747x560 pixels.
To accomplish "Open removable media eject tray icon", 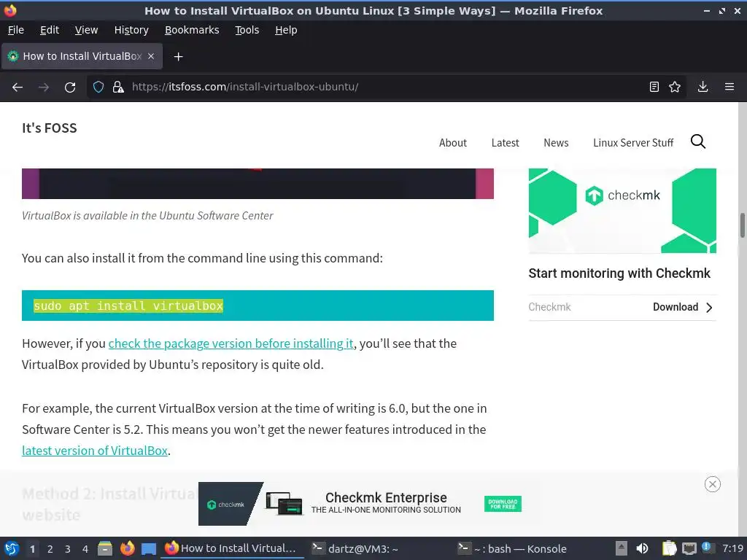I will [x=621, y=548].
